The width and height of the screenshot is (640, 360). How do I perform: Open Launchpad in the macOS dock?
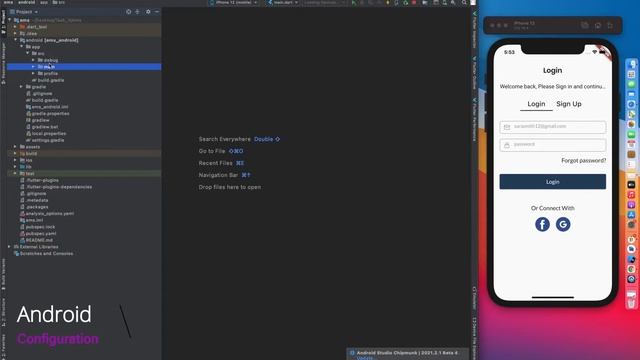point(631,74)
